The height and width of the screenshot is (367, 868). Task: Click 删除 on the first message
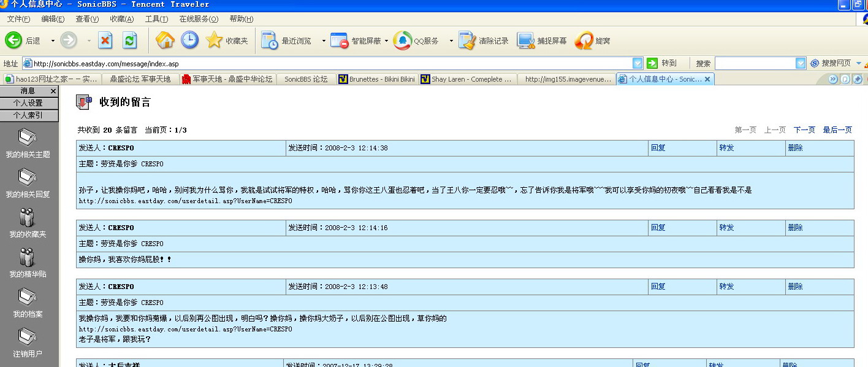pos(795,148)
